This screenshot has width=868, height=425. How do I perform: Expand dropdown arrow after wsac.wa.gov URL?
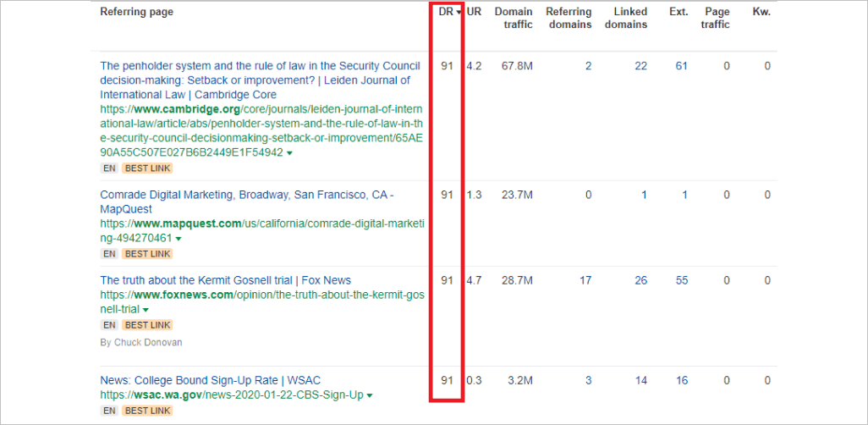pyautogui.click(x=369, y=395)
